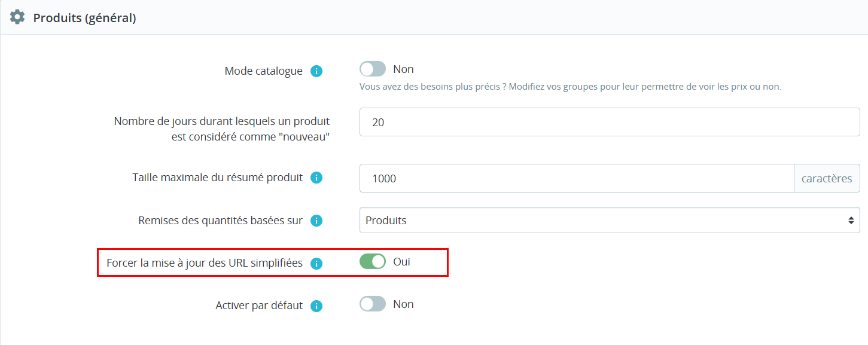Turn on the Activer par défaut switch
Viewport: 868px width, 345px height.
click(373, 304)
